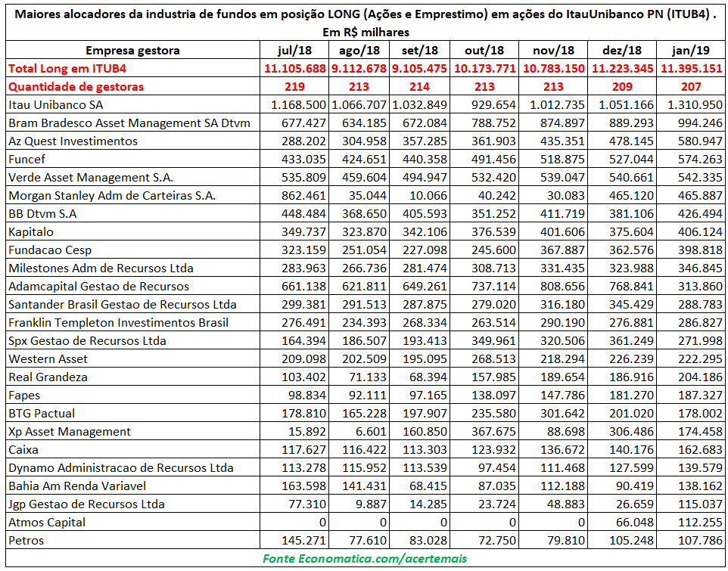Select the Fapes row name

point(24,396)
